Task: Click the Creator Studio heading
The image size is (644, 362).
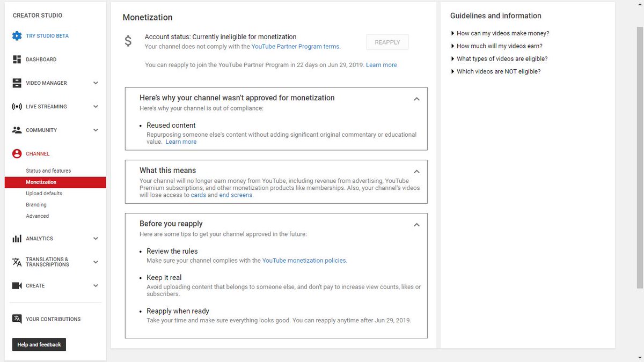Action: (38, 16)
